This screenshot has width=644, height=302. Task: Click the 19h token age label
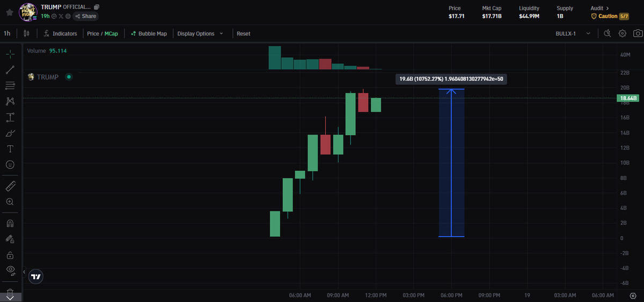45,16
